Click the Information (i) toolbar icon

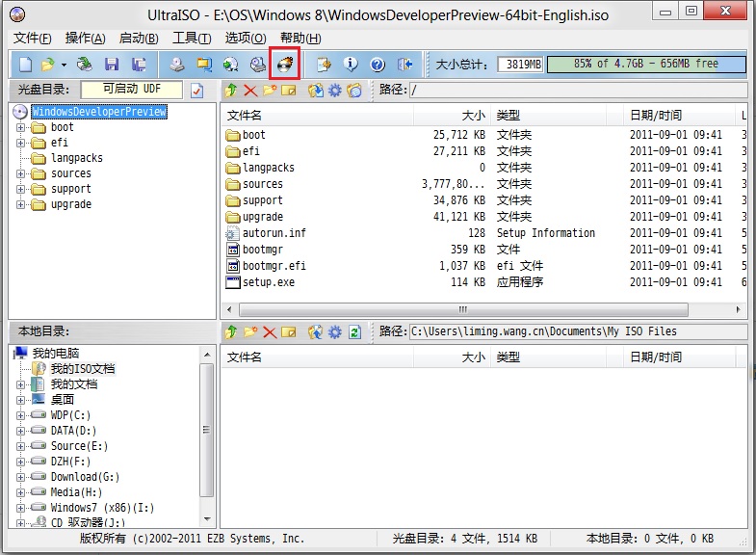351,65
